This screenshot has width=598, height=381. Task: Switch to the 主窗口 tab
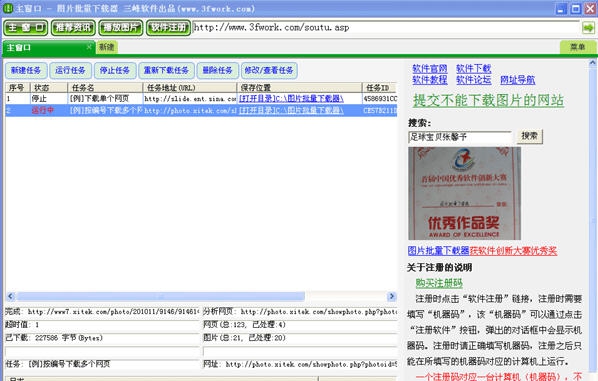point(49,48)
